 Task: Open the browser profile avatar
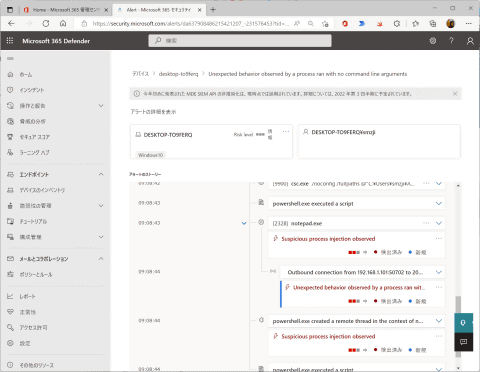451,24
